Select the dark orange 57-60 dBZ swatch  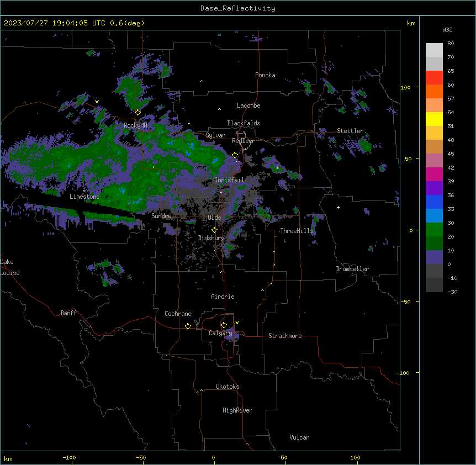coord(434,91)
